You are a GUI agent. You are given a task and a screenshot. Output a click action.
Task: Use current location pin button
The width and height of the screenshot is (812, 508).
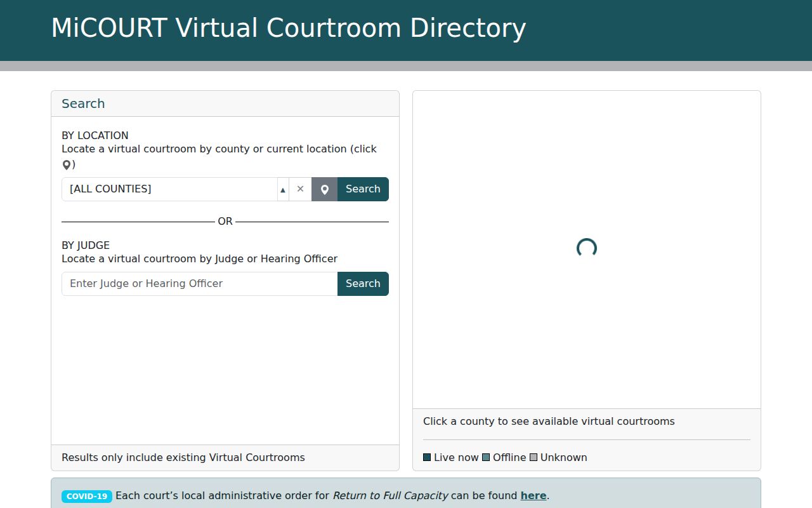pos(324,189)
